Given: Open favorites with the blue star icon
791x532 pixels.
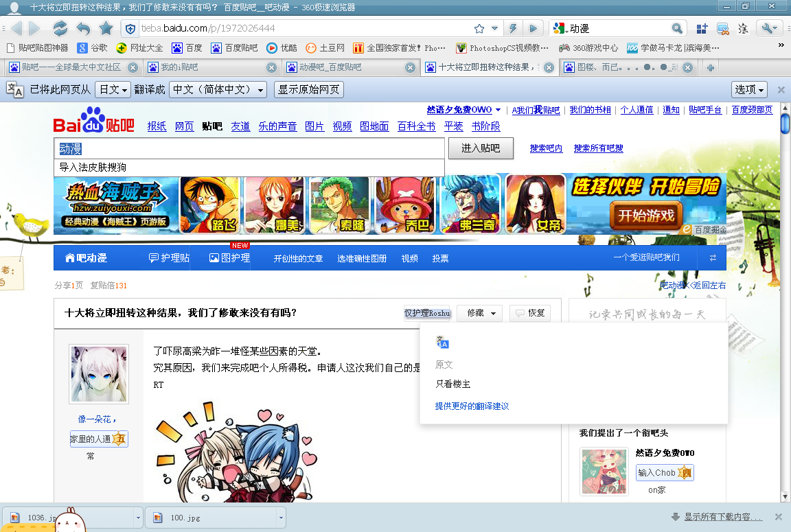Looking at the screenshot, I should click(106, 28).
